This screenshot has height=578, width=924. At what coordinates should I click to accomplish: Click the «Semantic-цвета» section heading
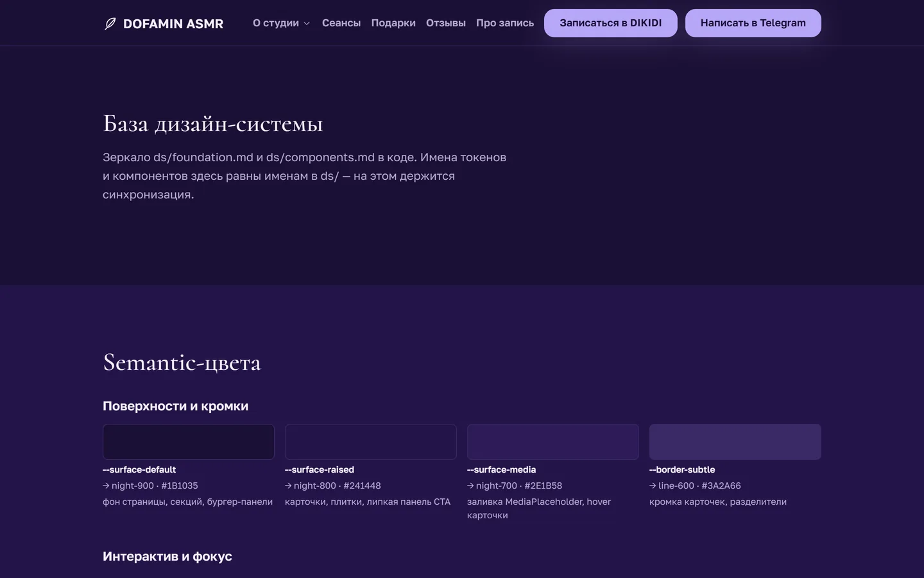182,362
